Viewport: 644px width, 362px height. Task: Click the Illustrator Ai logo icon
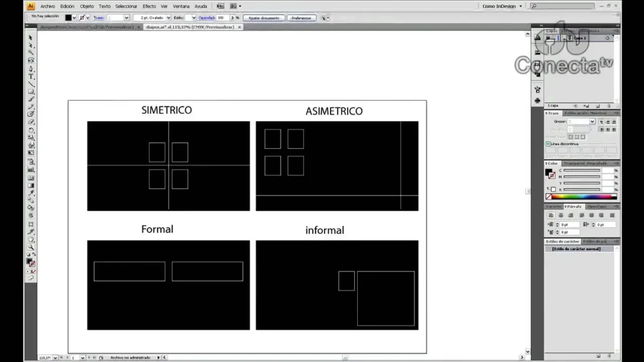coord(30,6)
